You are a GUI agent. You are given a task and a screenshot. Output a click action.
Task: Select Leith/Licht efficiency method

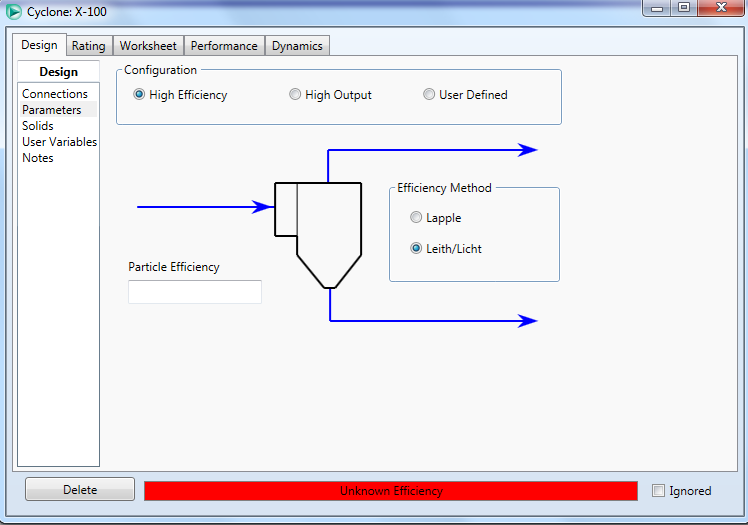point(416,248)
